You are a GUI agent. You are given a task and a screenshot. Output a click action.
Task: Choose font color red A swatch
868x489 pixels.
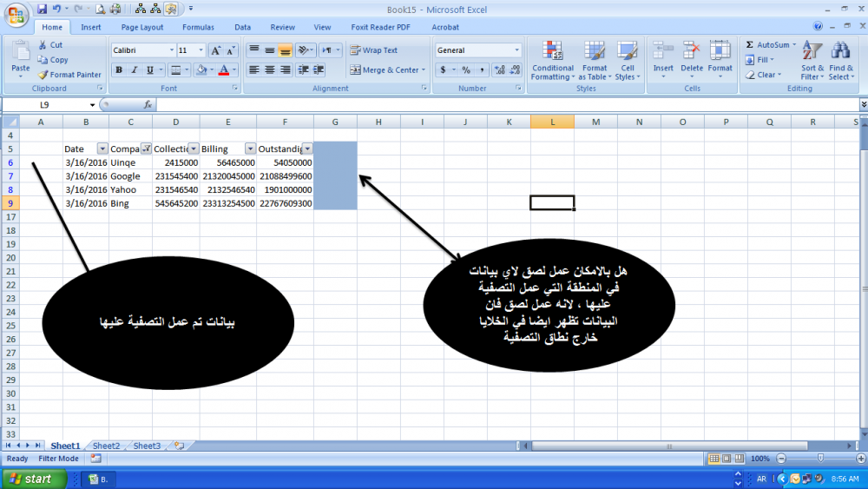224,69
